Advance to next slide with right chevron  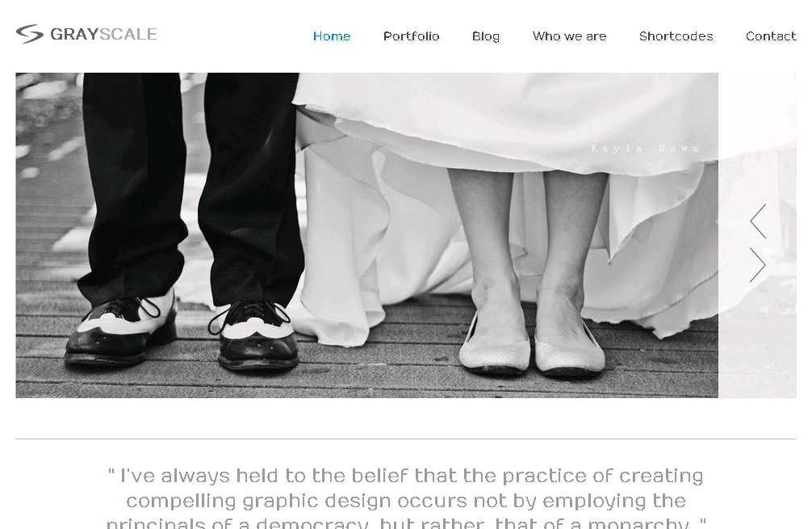pos(758,265)
